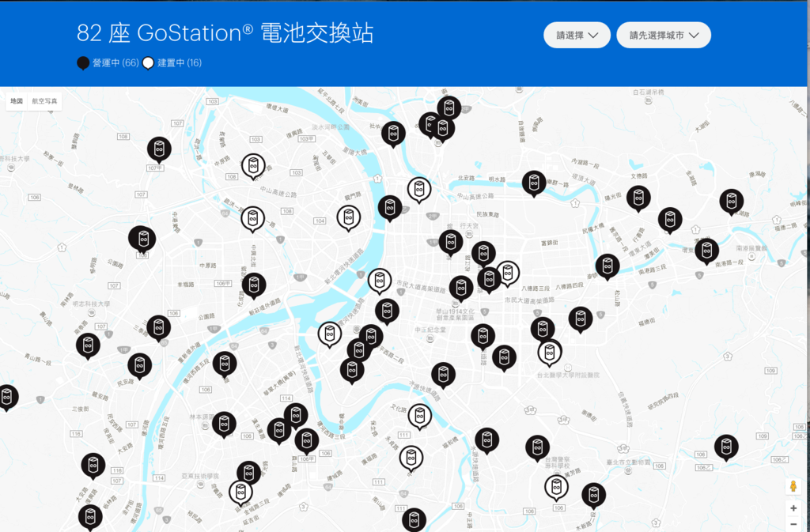Select the black station marker beside 陽光街
The width and height of the screenshot is (810, 532).
point(638,198)
